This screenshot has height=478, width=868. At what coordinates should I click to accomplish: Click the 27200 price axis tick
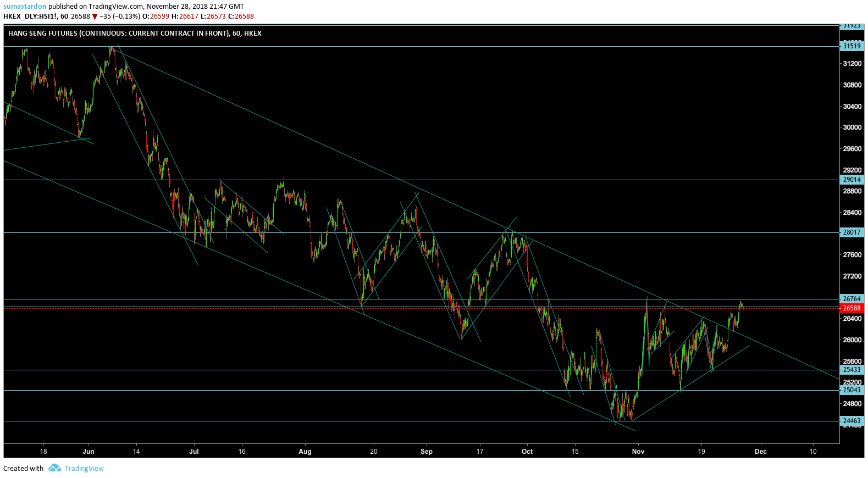pos(852,276)
